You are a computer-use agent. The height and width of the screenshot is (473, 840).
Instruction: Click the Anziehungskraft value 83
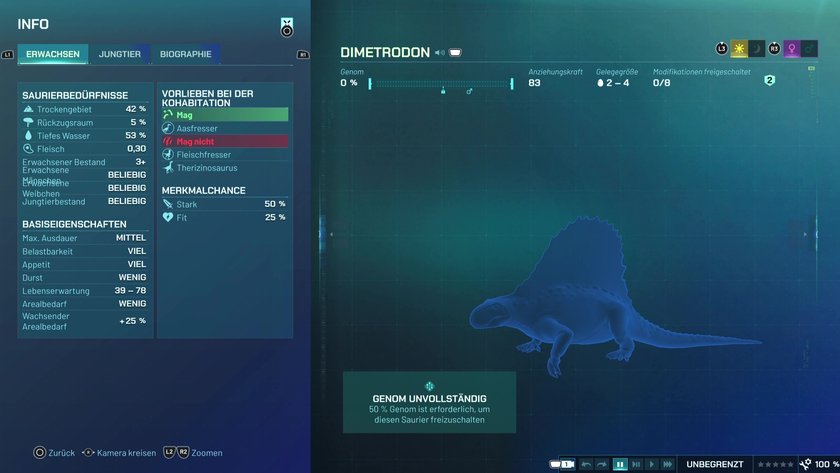(x=534, y=83)
